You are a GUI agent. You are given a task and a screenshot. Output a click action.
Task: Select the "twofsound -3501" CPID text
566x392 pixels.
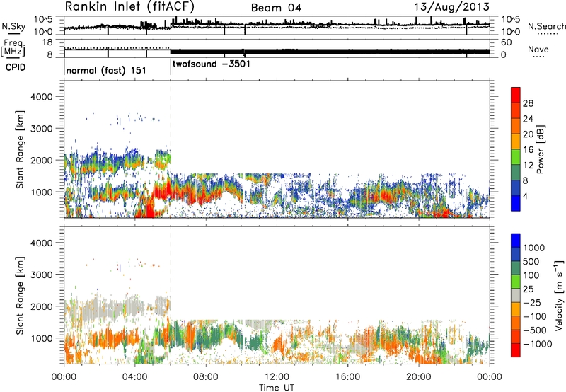point(211,64)
